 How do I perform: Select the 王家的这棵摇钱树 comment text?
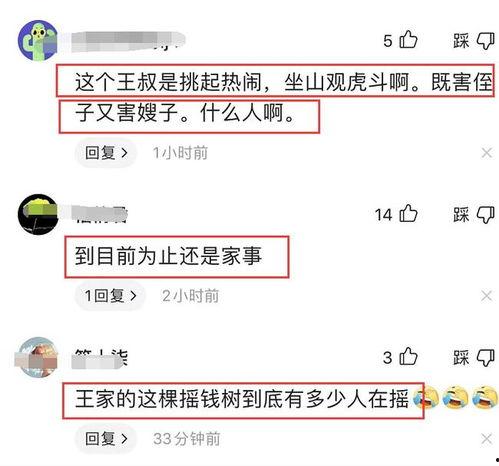[242, 399]
